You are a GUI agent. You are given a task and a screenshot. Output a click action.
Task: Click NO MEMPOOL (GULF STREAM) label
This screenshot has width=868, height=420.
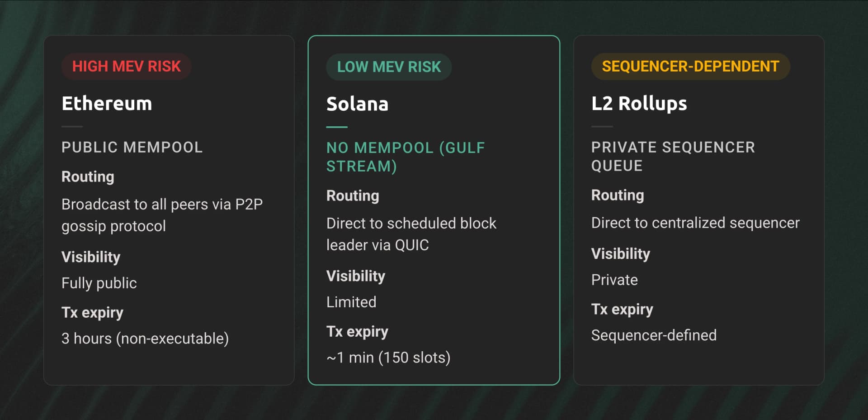click(x=405, y=157)
